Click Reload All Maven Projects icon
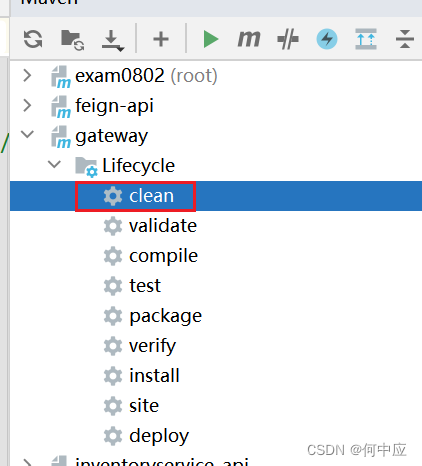 pos(33,39)
